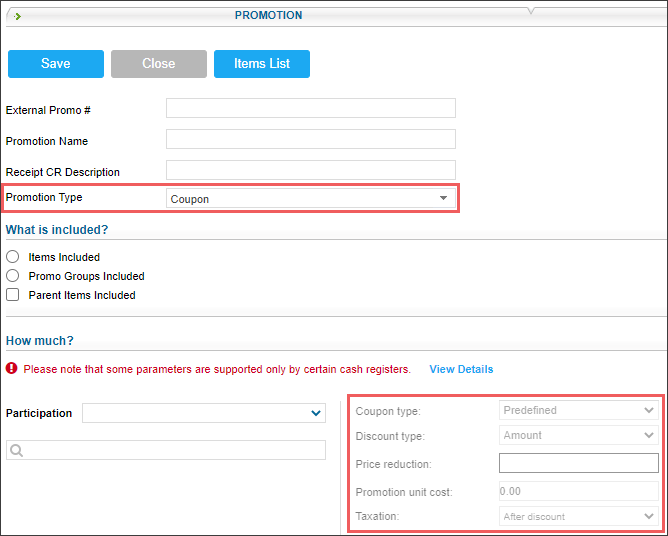Click the Price reduction input box
This screenshot has width=668, height=536.
[x=579, y=463]
